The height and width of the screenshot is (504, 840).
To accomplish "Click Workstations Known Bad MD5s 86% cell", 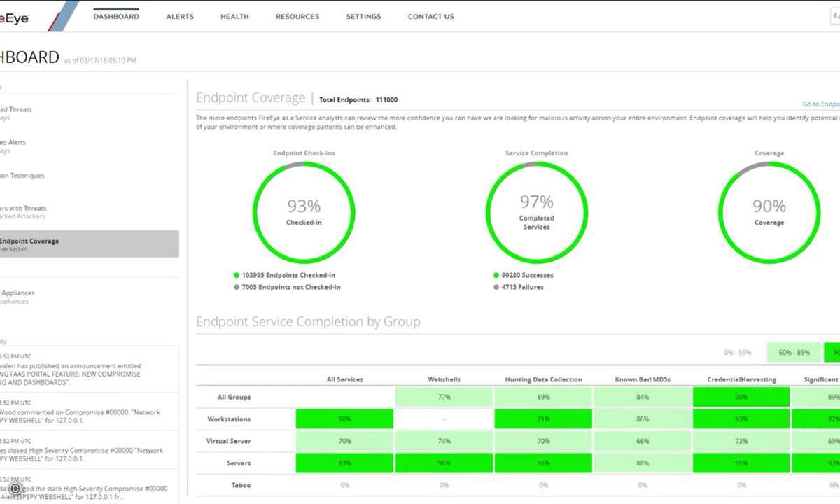I will (643, 419).
